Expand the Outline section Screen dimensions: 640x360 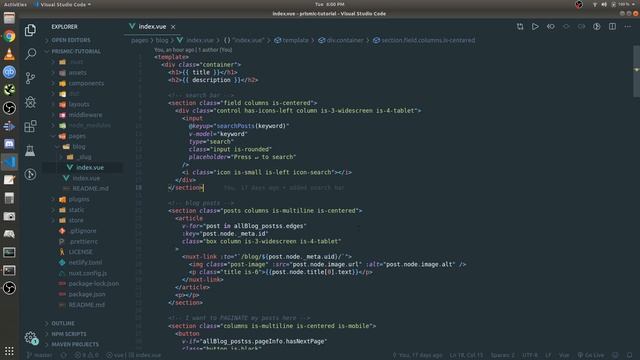(x=63, y=323)
